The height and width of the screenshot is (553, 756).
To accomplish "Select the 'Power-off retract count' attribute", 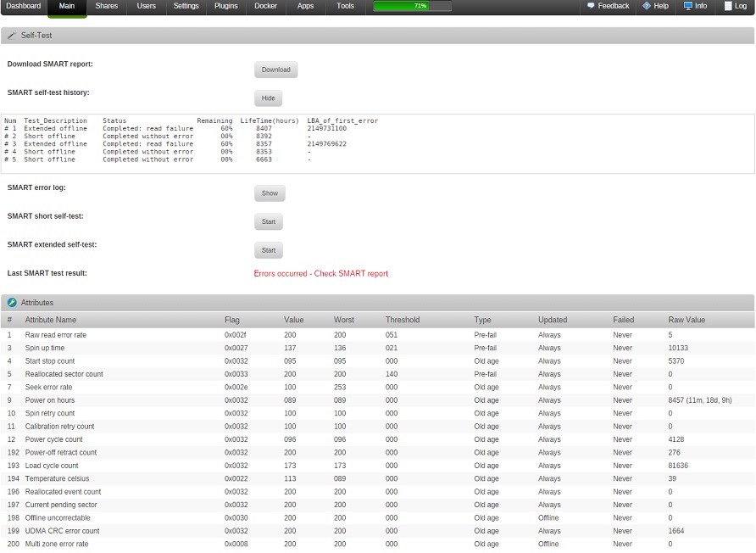I will click(x=61, y=452).
